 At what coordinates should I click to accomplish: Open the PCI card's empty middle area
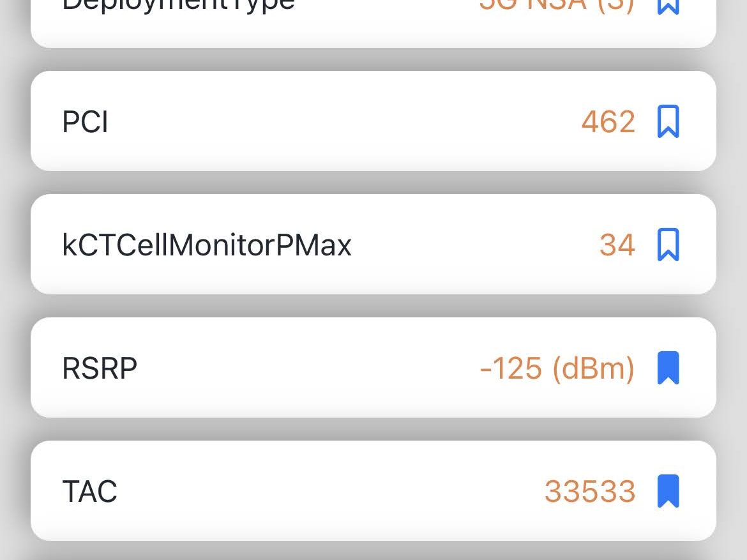[x=343, y=121]
